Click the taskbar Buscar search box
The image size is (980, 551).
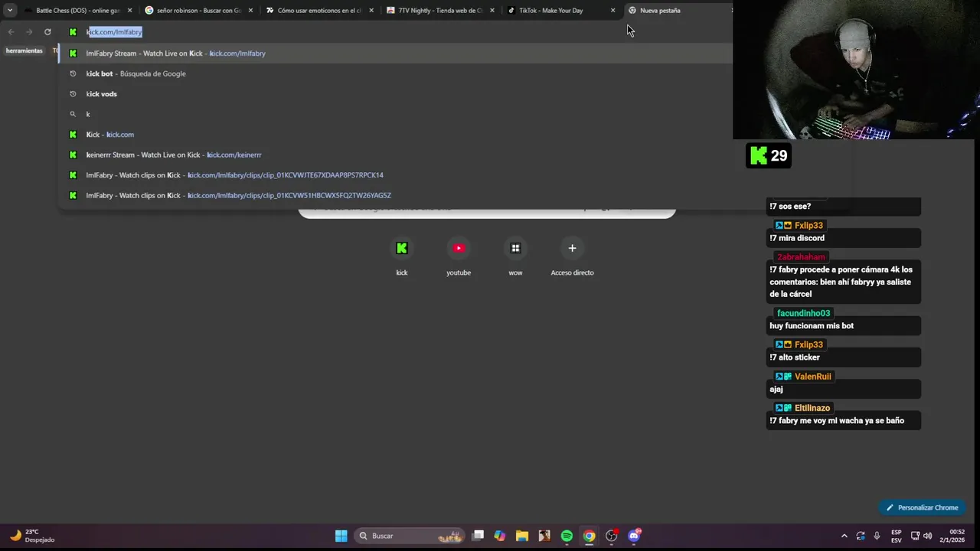tap(410, 536)
